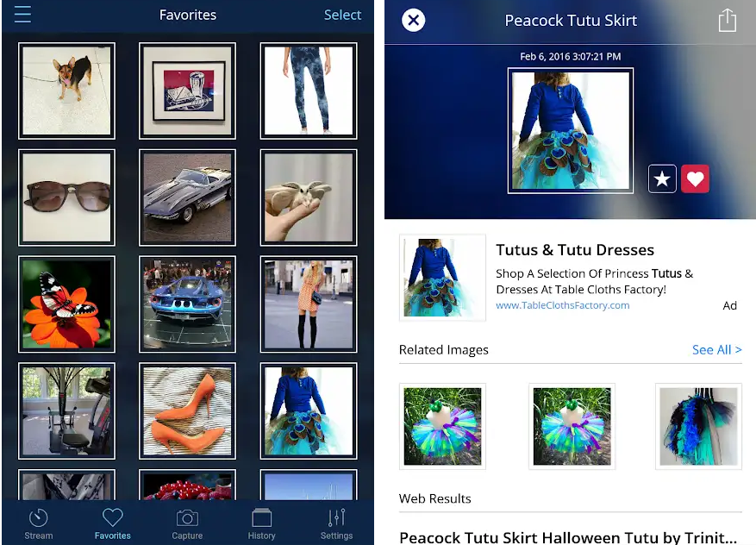Open the hamburger menu in Favorites
This screenshot has height=545, width=756.
[22, 15]
